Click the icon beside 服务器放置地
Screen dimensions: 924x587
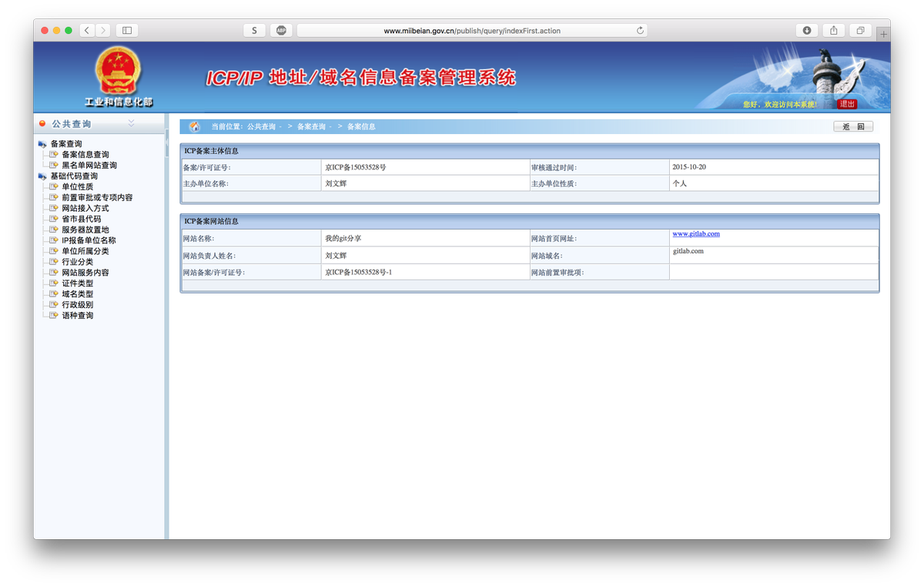pos(54,230)
